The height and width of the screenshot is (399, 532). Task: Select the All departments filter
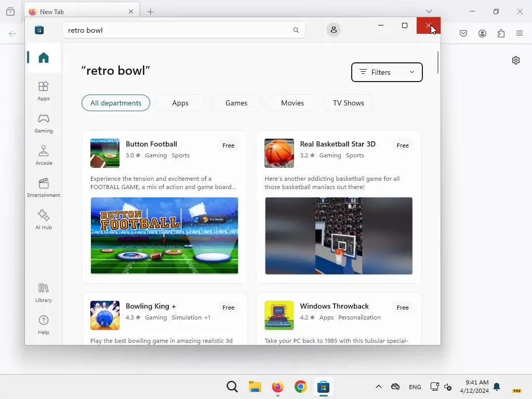tap(116, 103)
